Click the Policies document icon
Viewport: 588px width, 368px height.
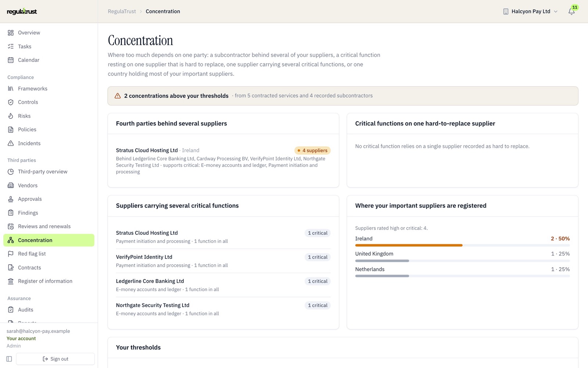tap(11, 130)
